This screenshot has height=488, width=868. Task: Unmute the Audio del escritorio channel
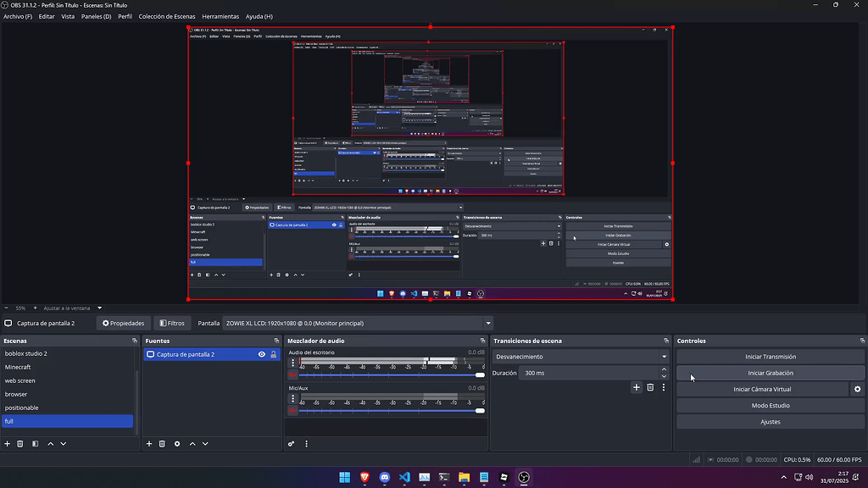[x=292, y=374]
